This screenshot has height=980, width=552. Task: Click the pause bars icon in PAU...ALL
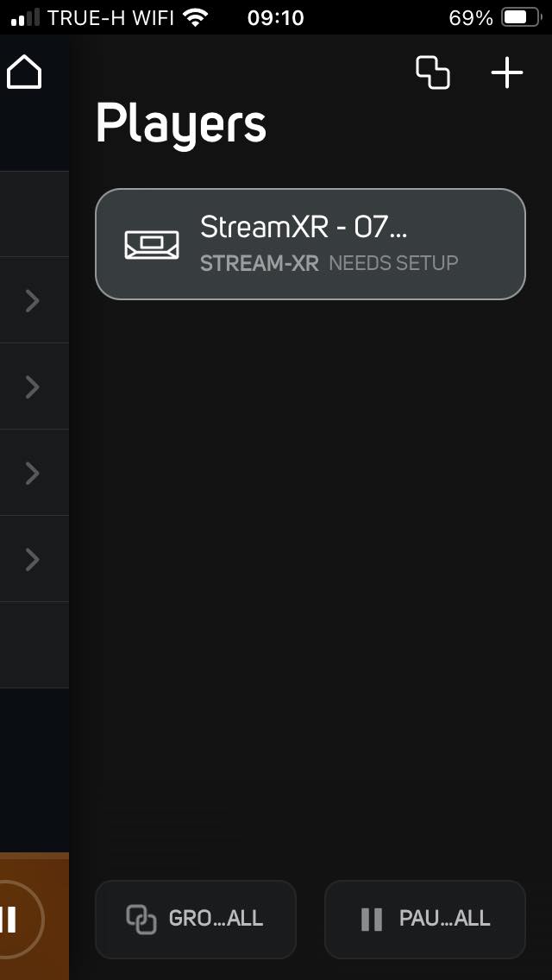372,920
